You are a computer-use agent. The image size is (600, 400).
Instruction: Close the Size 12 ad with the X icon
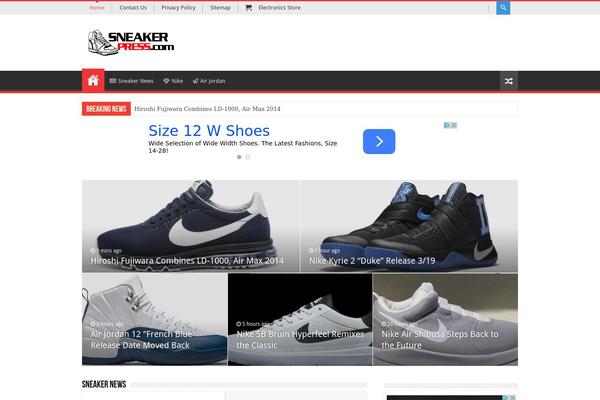click(454, 125)
